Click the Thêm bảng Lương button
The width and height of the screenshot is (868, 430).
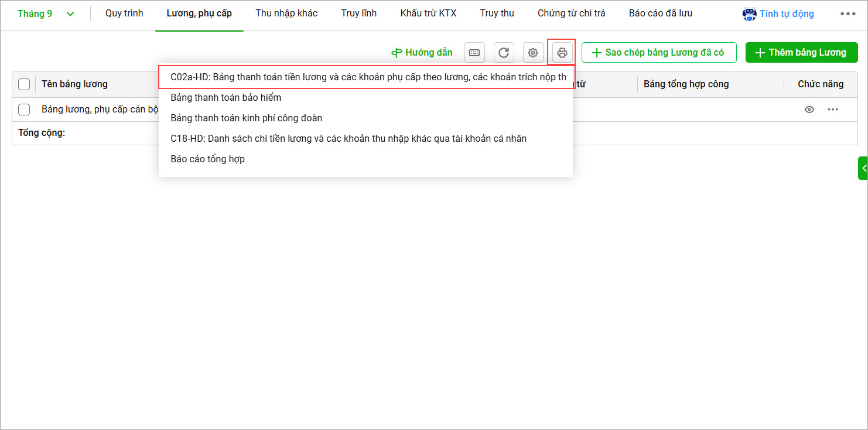pyautogui.click(x=801, y=53)
